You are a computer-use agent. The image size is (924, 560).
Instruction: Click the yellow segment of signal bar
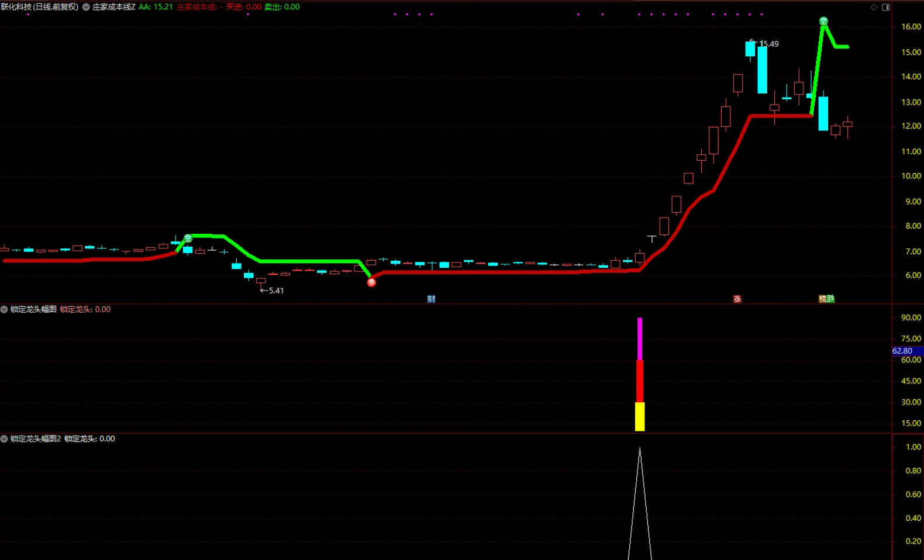(x=640, y=416)
